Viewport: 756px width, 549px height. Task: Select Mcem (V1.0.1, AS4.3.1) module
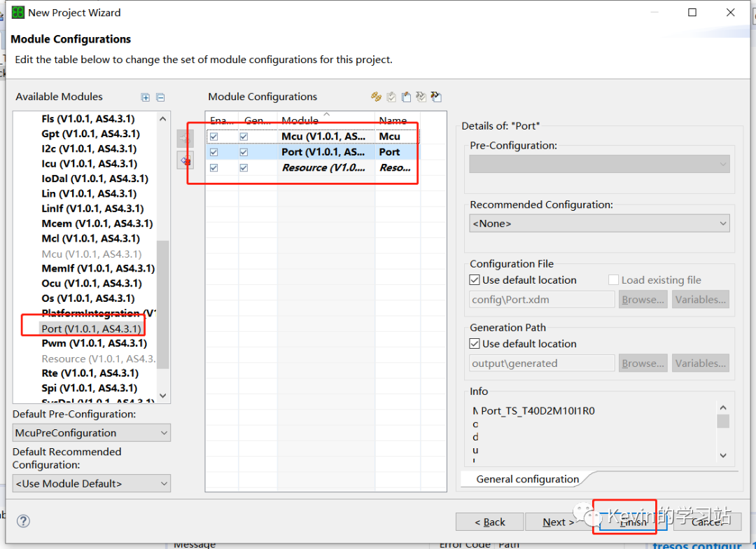click(97, 223)
